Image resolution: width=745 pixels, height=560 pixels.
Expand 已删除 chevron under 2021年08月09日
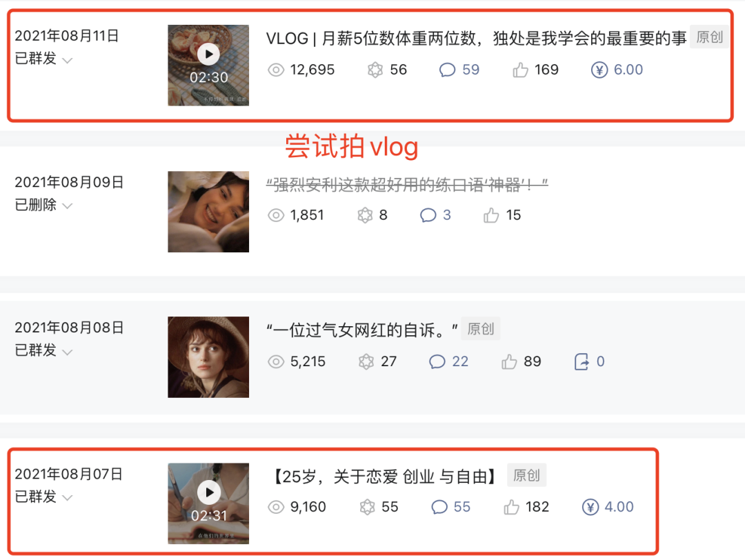68,206
